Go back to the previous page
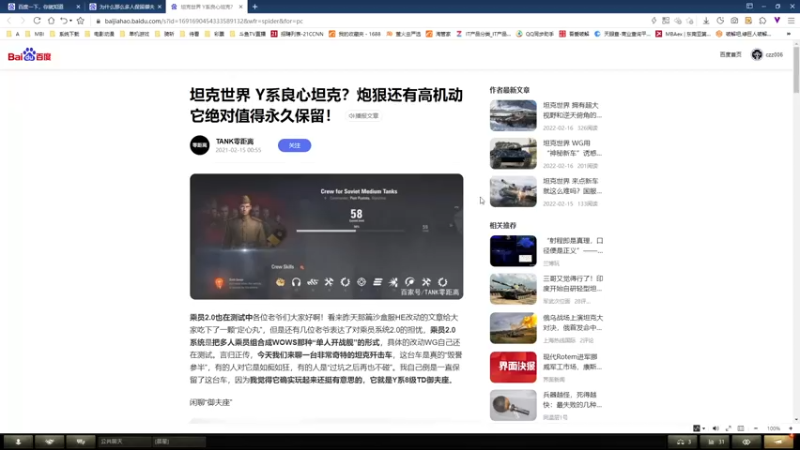Viewport: 800px width, 450px height. (x=9, y=21)
